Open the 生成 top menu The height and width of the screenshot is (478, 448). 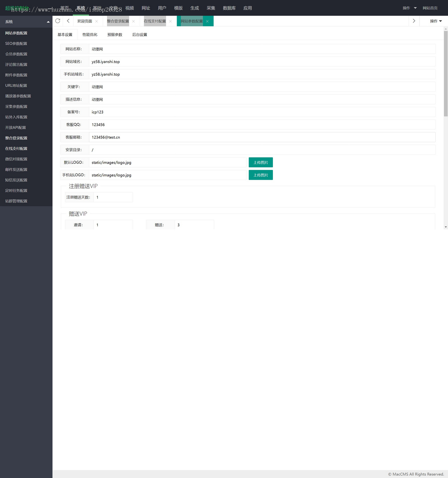[x=195, y=8]
